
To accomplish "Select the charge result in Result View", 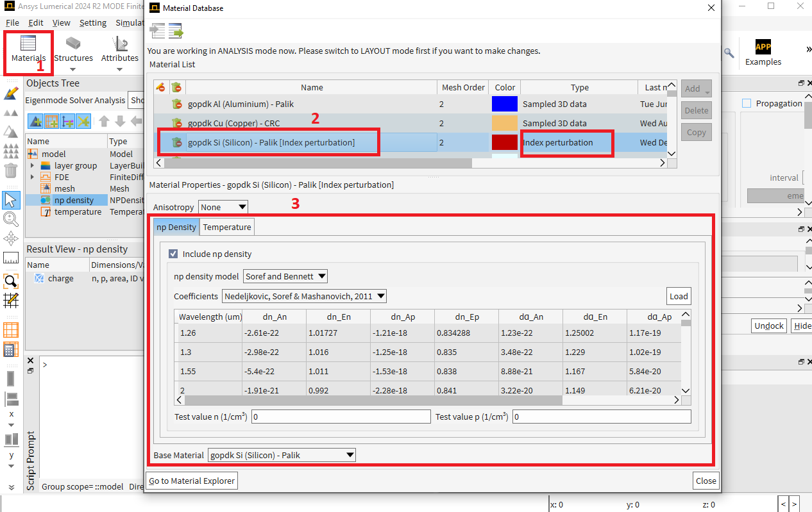I will [61, 278].
